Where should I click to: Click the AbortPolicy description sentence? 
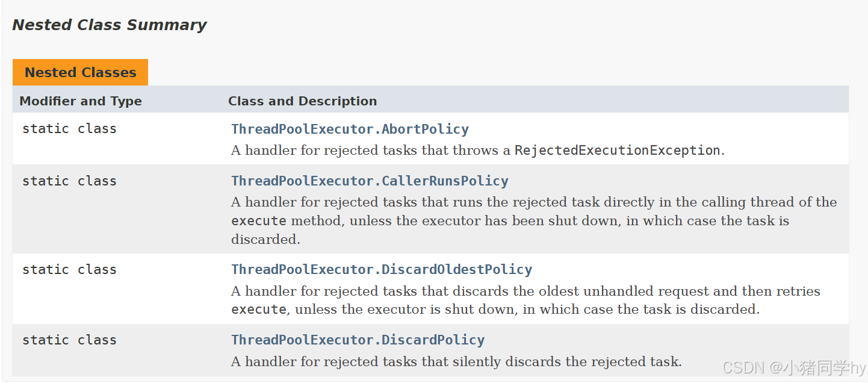pos(478,150)
